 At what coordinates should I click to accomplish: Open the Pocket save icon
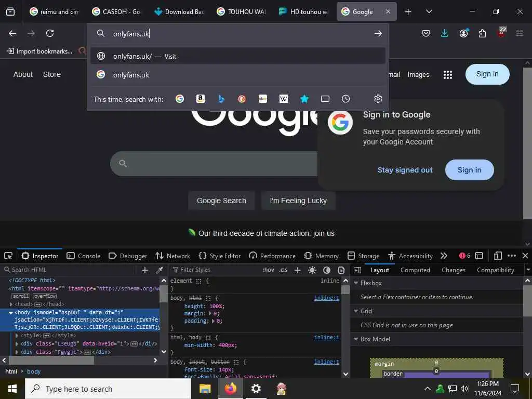coord(426,33)
